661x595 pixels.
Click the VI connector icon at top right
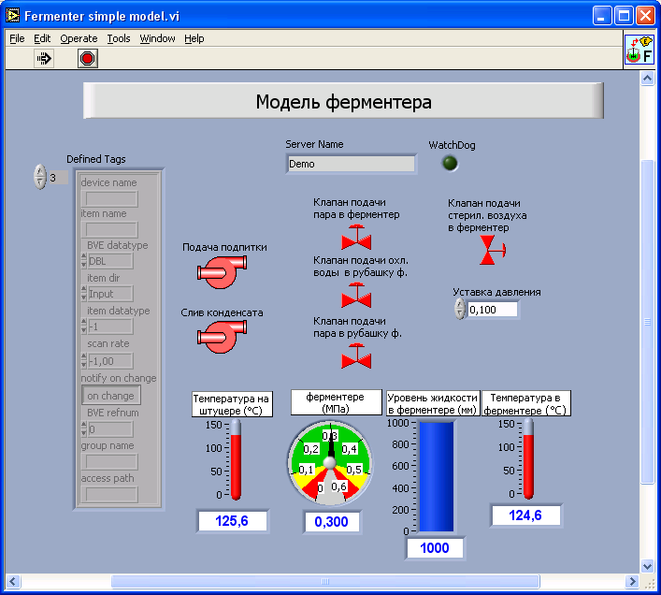[x=639, y=50]
